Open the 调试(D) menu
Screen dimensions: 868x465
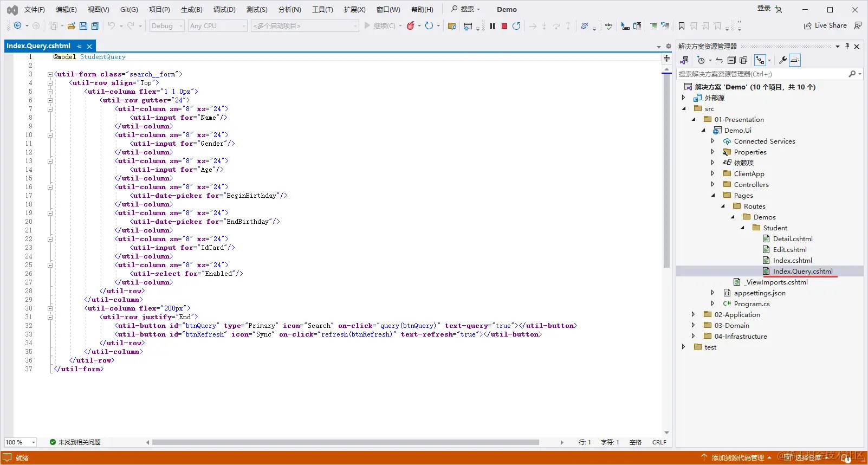pyautogui.click(x=224, y=9)
